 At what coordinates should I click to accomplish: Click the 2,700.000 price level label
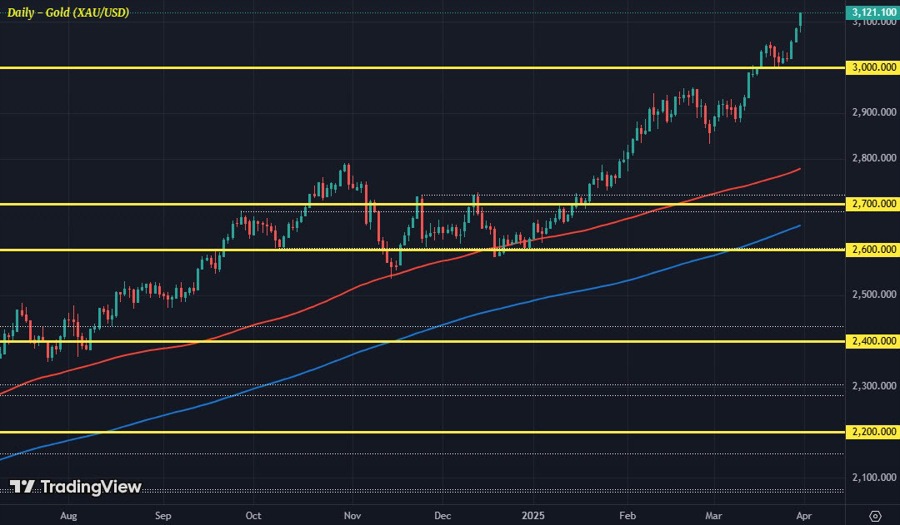click(x=873, y=203)
